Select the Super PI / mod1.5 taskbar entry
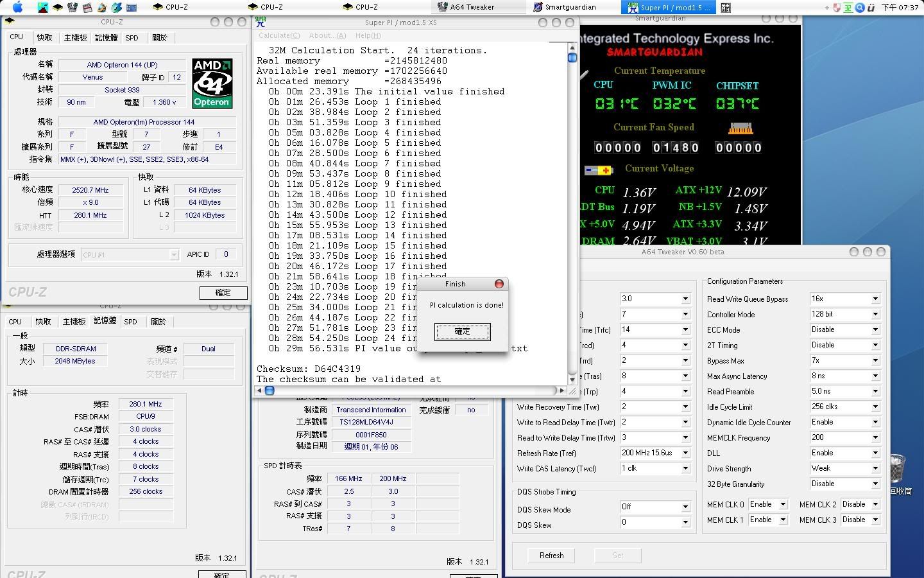The height and width of the screenshot is (578, 924). point(669,7)
